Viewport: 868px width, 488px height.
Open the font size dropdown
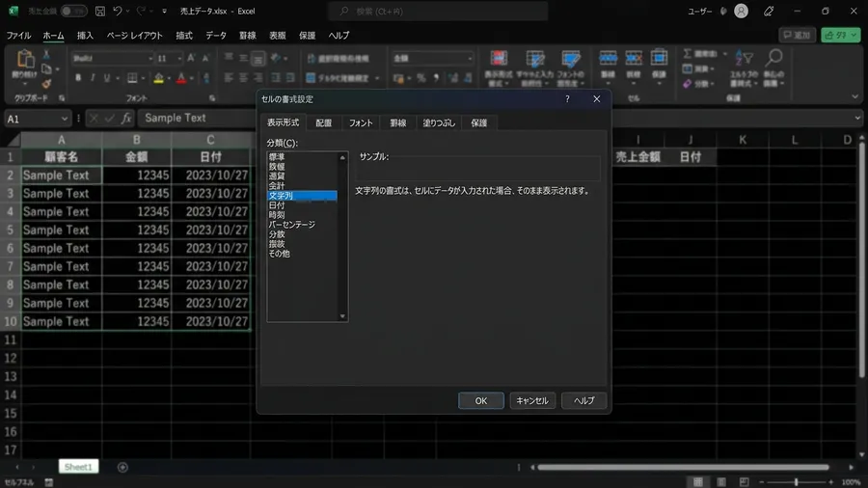(x=179, y=58)
